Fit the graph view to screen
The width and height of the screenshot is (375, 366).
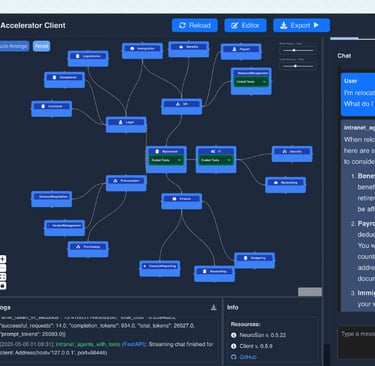point(3,277)
